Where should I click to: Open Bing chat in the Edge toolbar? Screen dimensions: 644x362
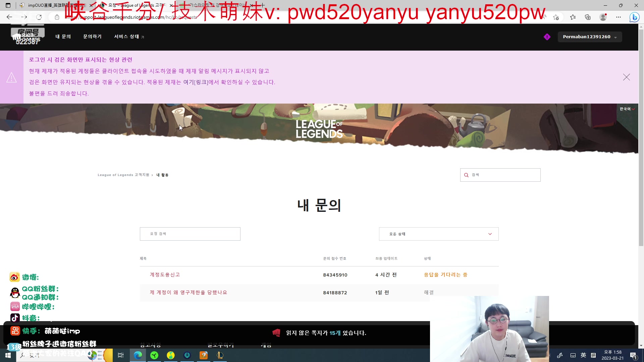click(634, 17)
